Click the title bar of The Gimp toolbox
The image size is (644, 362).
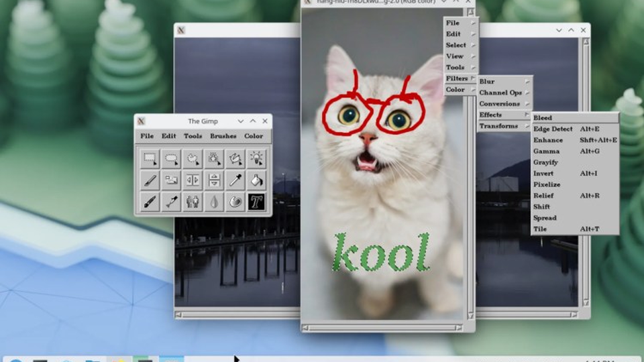tap(203, 121)
